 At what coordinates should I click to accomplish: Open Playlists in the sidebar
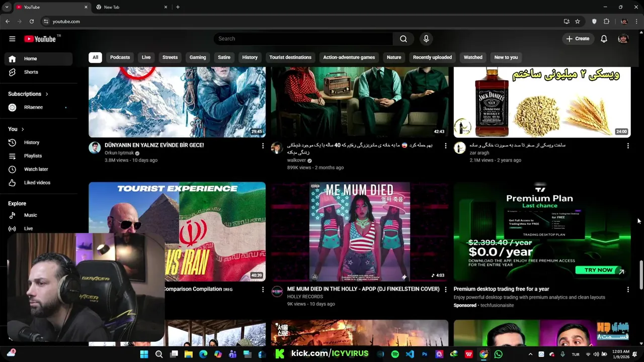[x=39, y=156]
